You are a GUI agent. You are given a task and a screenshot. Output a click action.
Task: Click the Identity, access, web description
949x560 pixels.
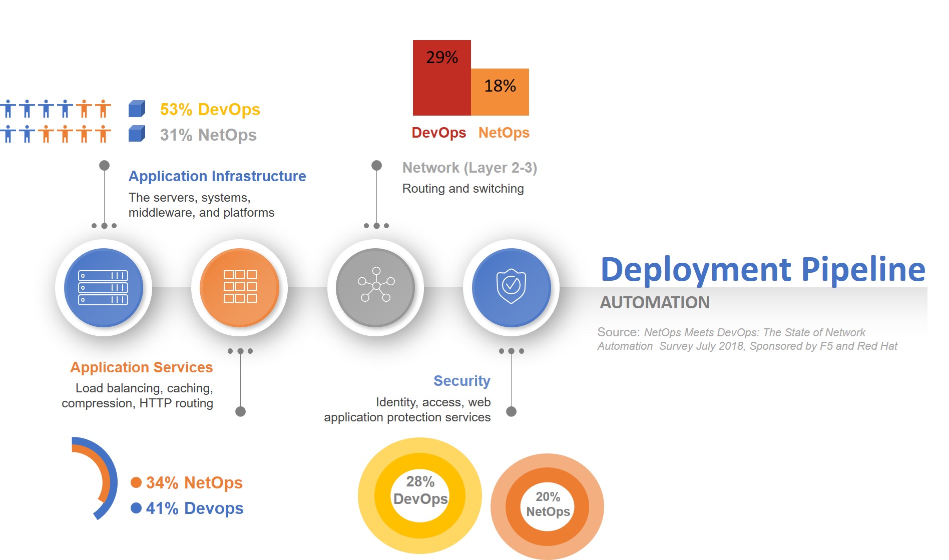tap(407, 410)
